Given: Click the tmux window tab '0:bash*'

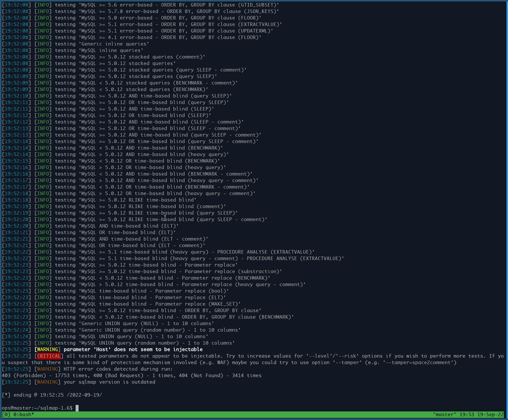Looking at the screenshot, I should coord(24,414).
